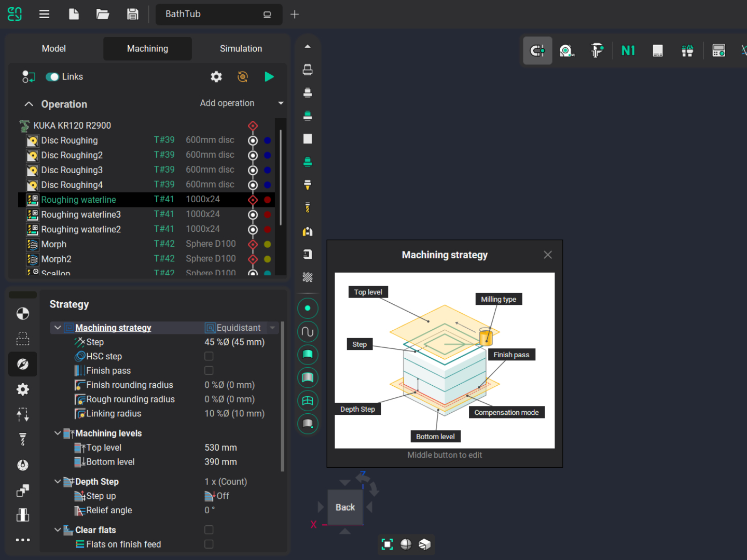Viewport: 747px width, 560px height.
Task: Click the green sine wave icon
Action: (308, 332)
